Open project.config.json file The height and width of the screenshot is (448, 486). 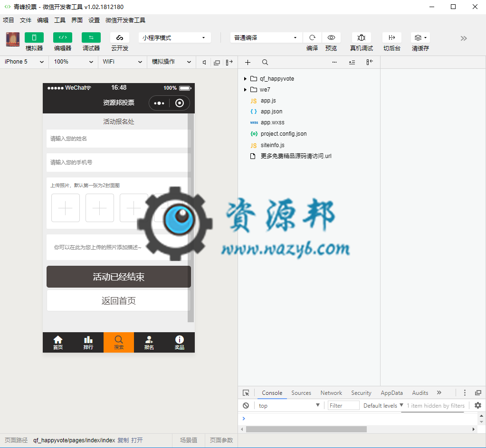tap(284, 134)
